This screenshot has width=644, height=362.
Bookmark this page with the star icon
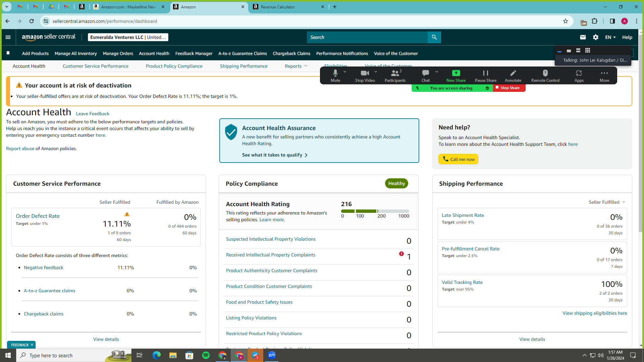[x=566, y=21]
